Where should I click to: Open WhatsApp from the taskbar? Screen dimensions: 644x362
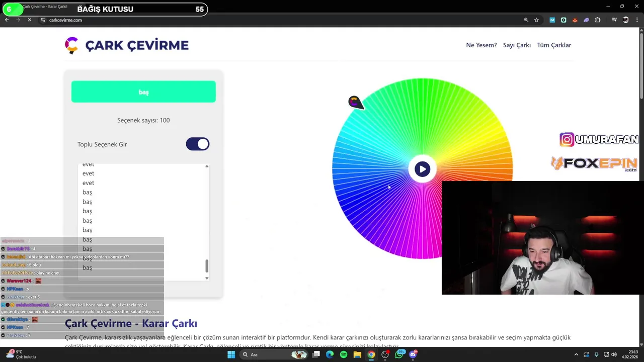point(399,354)
